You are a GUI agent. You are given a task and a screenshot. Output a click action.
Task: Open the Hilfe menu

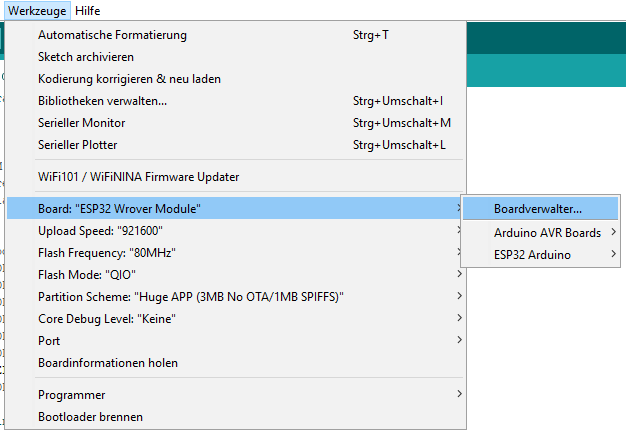click(87, 11)
